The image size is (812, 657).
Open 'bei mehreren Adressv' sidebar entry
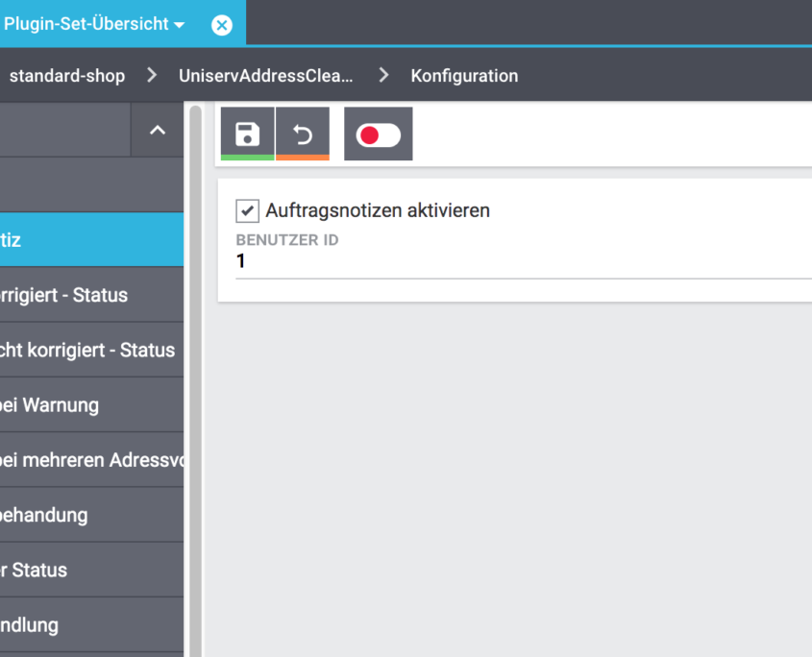point(91,460)
